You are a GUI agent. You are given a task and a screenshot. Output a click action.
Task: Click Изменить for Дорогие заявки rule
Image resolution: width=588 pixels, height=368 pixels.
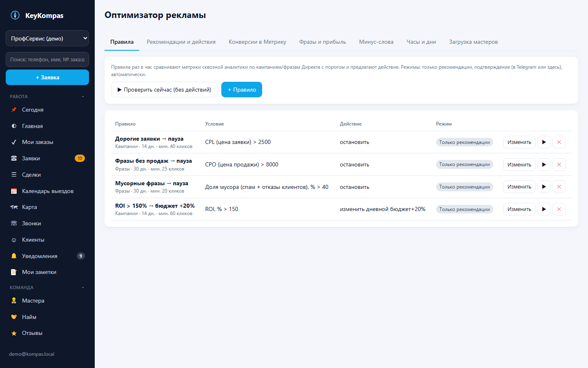tap(519, 142)
